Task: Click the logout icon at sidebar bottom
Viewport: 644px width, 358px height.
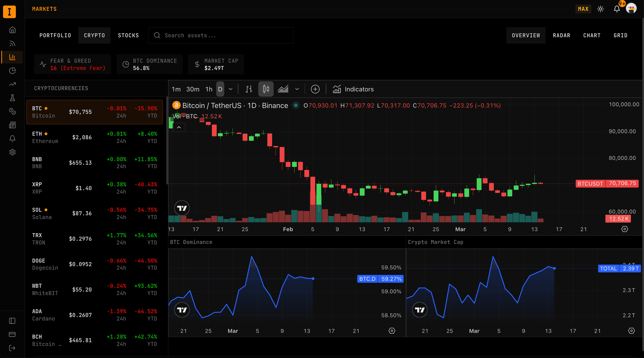Action: (12, 348)
